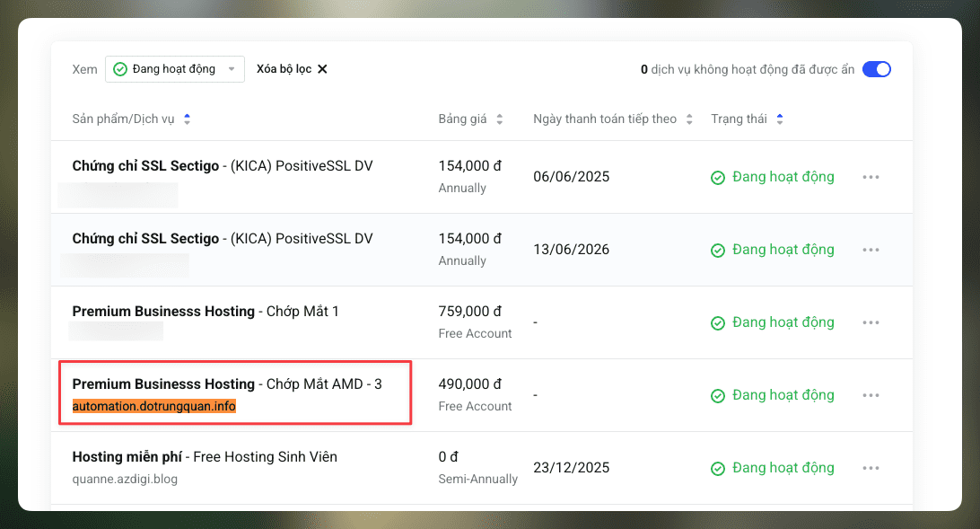Open actions menu for Chớp Mắt AMD hosting

871,394
